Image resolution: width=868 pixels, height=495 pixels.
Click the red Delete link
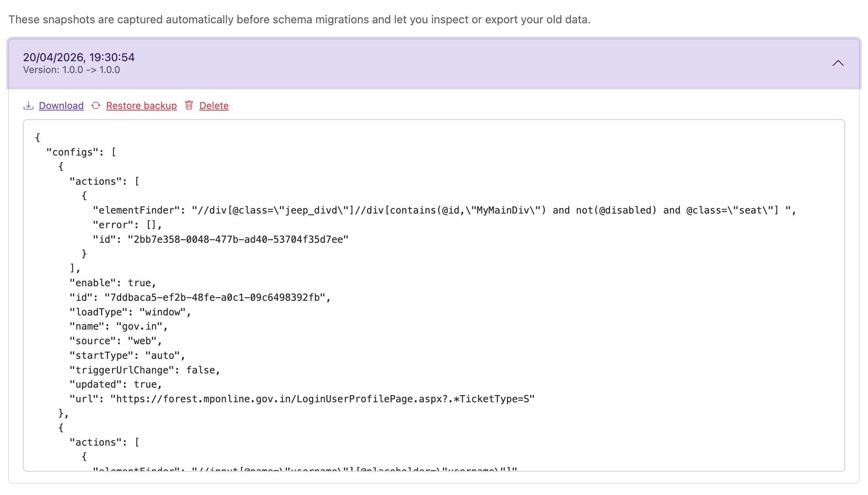(x=214, y=106)
